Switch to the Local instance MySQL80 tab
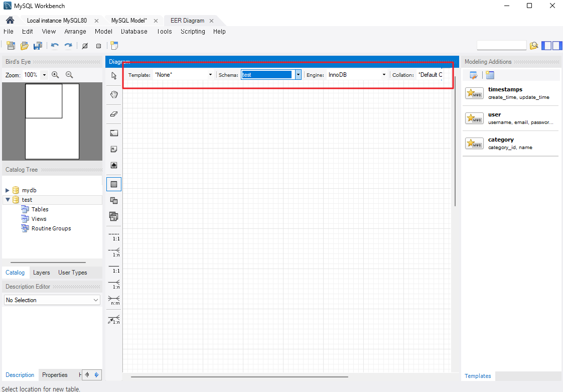Screen dimensions: 563x392 point(57,21)
